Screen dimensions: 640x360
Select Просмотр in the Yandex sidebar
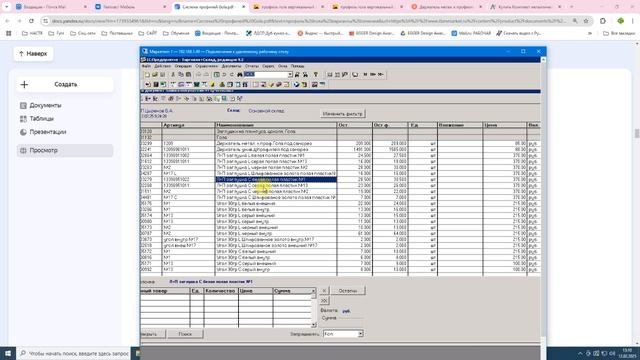65,151
